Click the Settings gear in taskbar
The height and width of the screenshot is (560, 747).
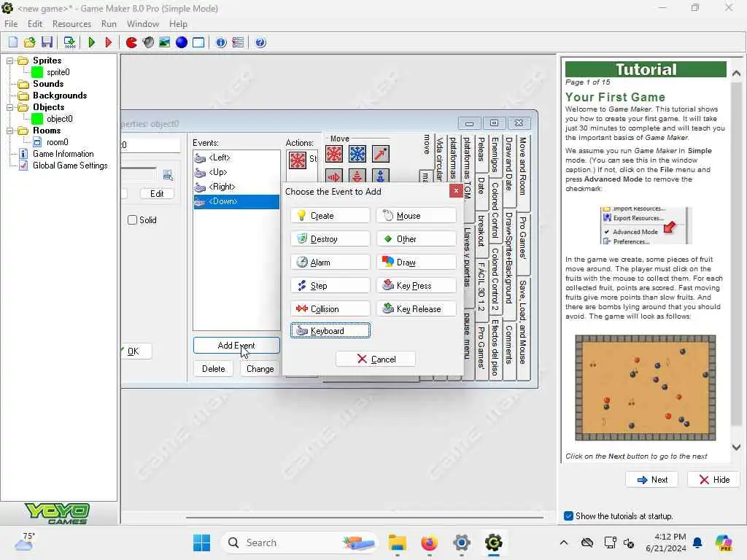(x=462, y=542)
